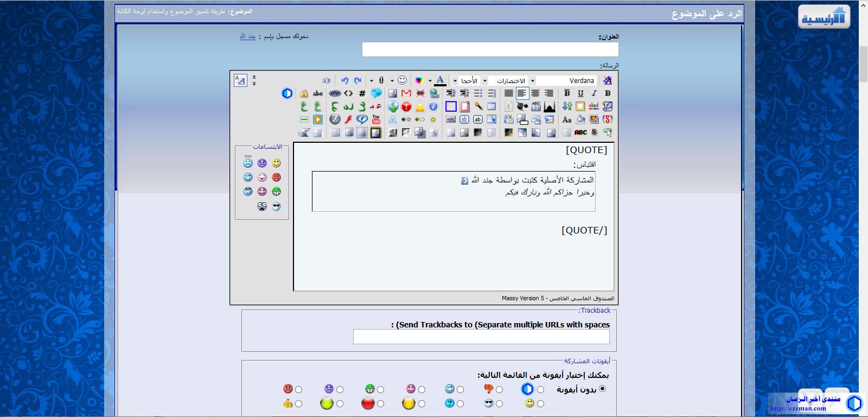Insert PHP code tag using the php icon
The width and height of the screenshot is (868, 417).
click(335, 93)
